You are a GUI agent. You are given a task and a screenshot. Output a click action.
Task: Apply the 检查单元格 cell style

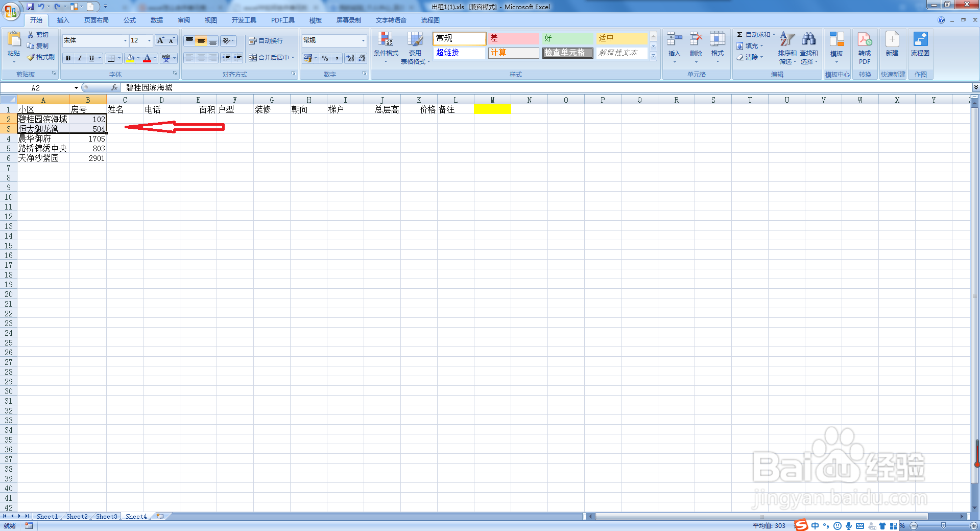point(568,53)
